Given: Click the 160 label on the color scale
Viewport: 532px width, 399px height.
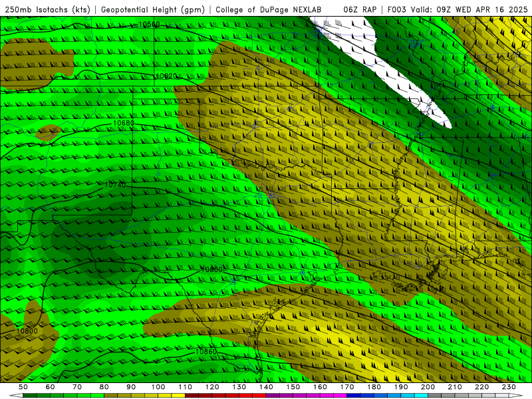Looking at the screenshot, I should (320, 387).
